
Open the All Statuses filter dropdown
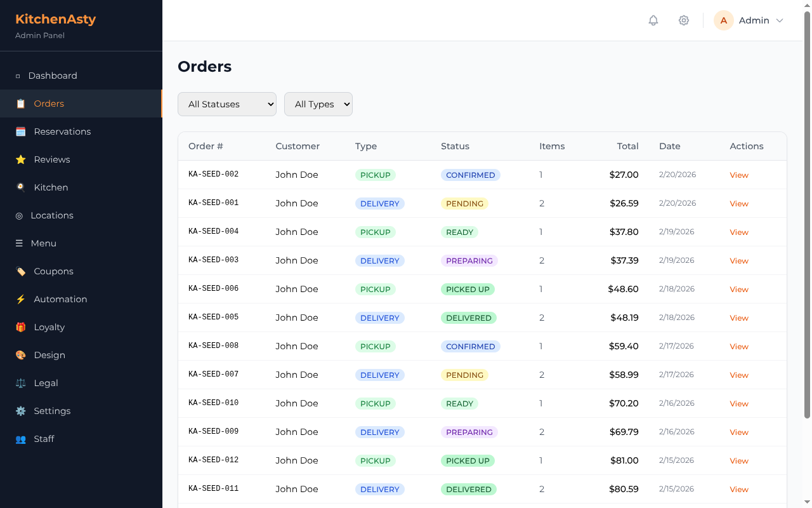(x=227, y=104)
